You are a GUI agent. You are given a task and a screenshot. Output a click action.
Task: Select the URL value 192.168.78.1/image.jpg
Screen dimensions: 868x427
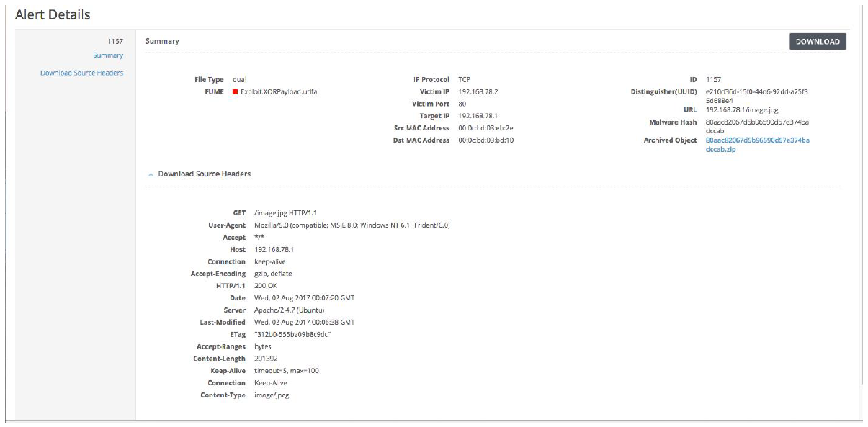742,109
